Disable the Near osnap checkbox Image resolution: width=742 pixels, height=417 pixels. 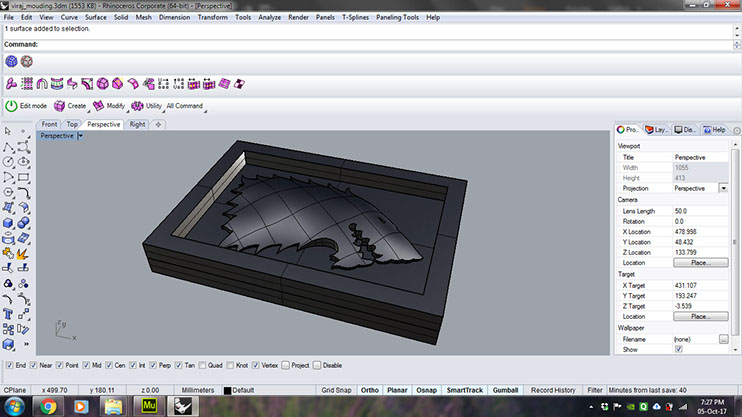pyautogui.click(x=34, y=365)
